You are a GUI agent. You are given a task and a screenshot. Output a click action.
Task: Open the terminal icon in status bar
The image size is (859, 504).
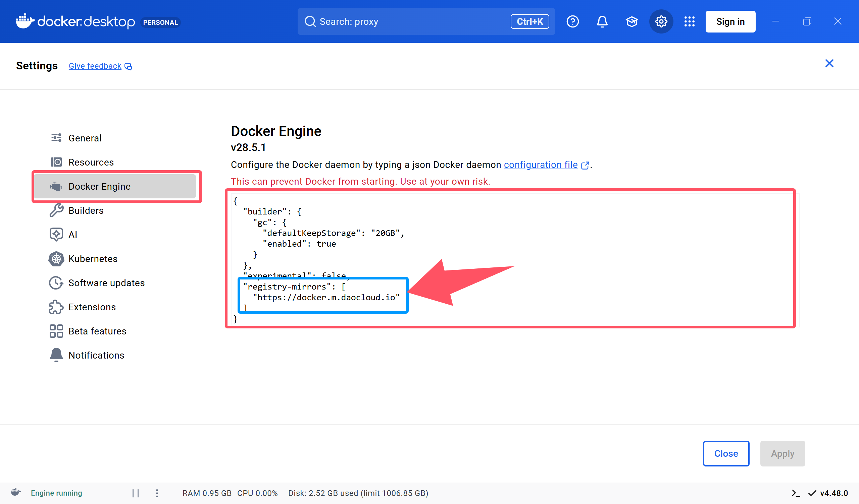[x=796, y=493]
